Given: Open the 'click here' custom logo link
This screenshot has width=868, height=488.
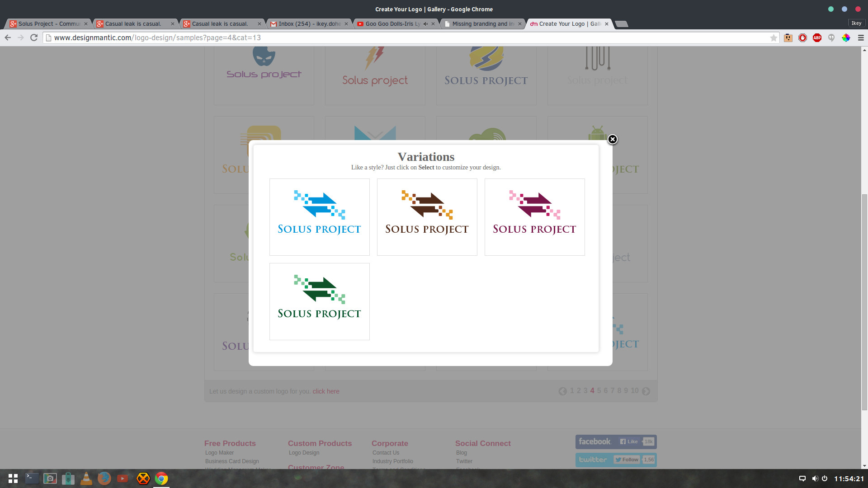Looking at the screenshot, I should 325,391.
